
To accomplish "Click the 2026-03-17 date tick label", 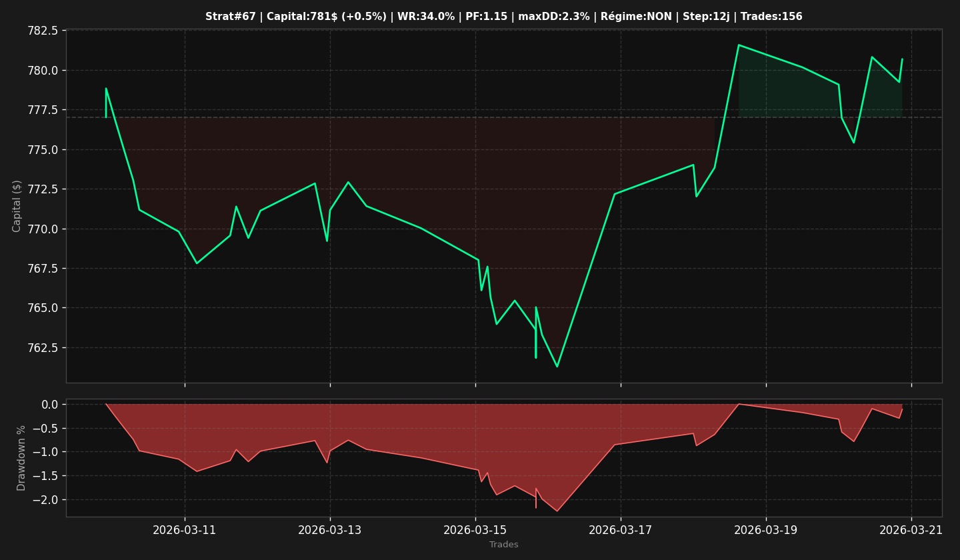I will 621,530.
